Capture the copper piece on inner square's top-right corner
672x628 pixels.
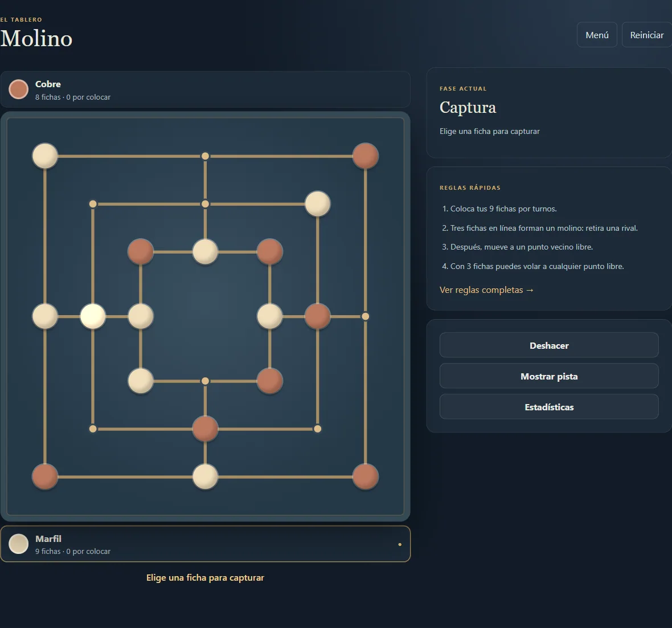[x=269, y=252]
